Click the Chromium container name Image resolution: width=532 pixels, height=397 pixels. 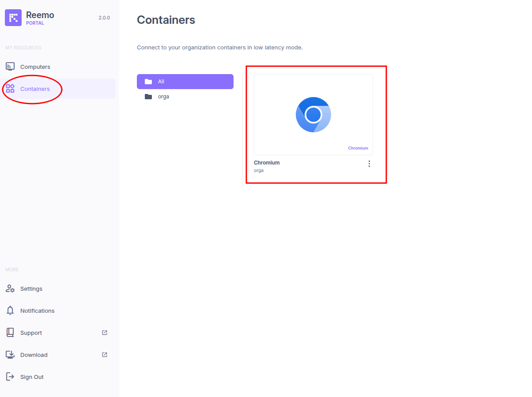point(267,163)
